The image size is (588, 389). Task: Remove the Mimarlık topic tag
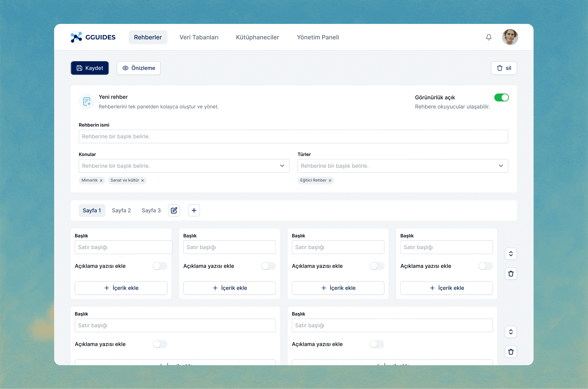[x=101, y=180]
